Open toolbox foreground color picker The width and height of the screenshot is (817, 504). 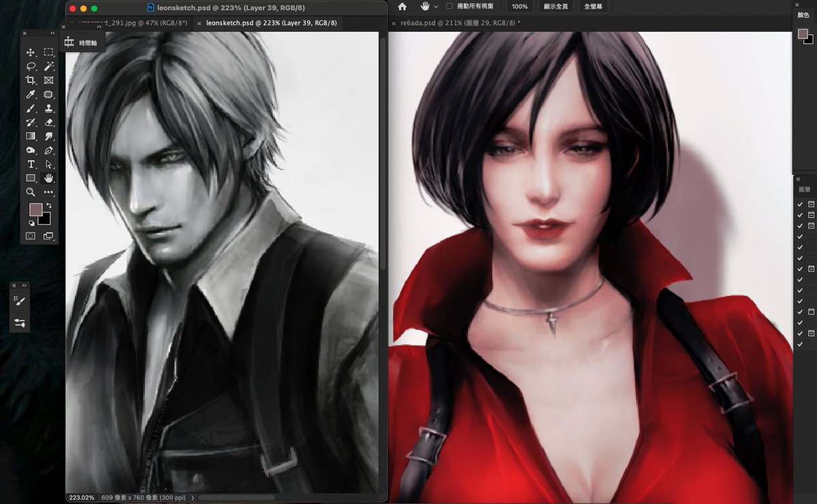click(35, 208)
